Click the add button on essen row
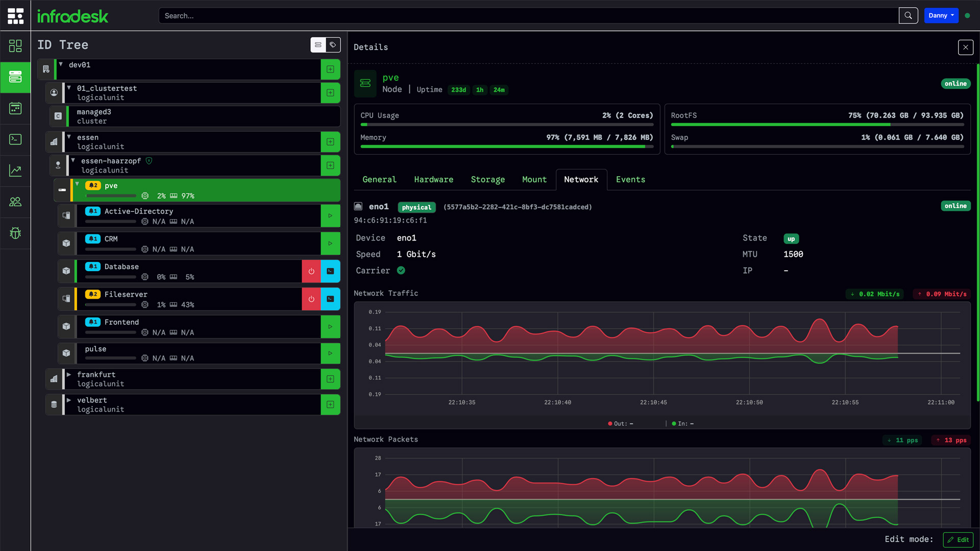This screenshot has width=980, height=551. [x=330, y=142]
